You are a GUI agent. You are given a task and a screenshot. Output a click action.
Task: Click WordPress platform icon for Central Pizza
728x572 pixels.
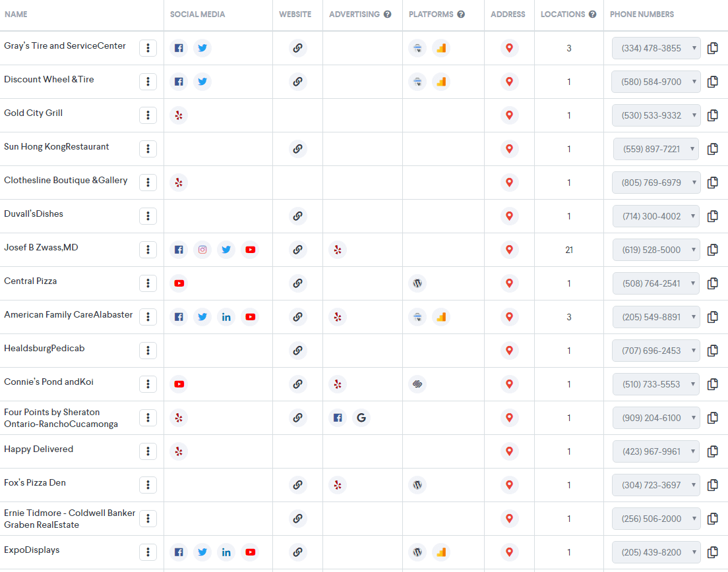[417, 283]
